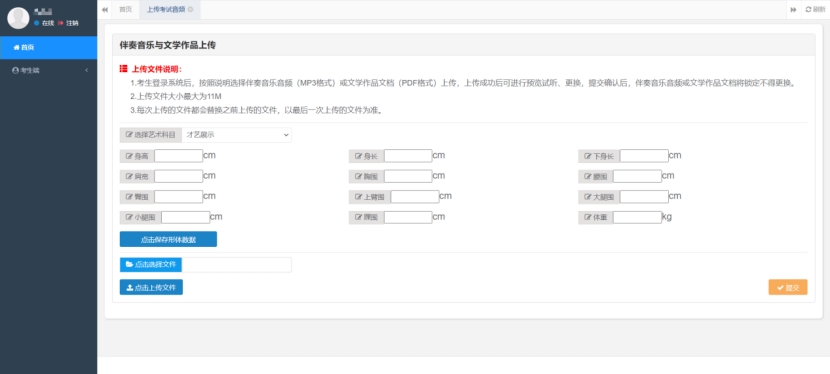
Task: Click the 在线 online status indicator
Action: pos(44,23)
